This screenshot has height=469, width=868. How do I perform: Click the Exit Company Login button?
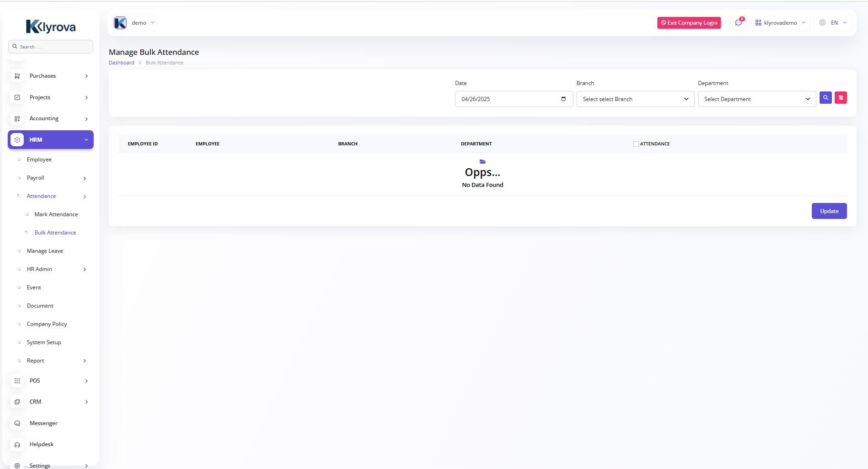(689, 23)
